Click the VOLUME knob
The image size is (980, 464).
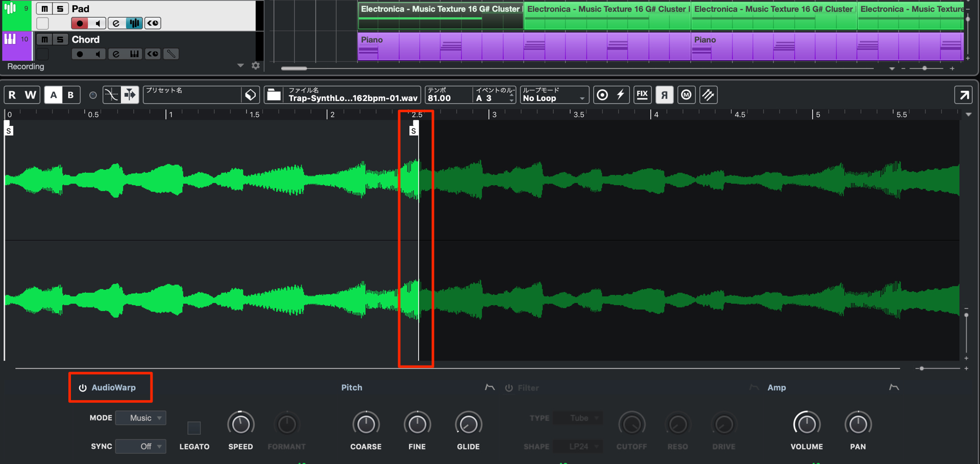[x=806, y=424]
